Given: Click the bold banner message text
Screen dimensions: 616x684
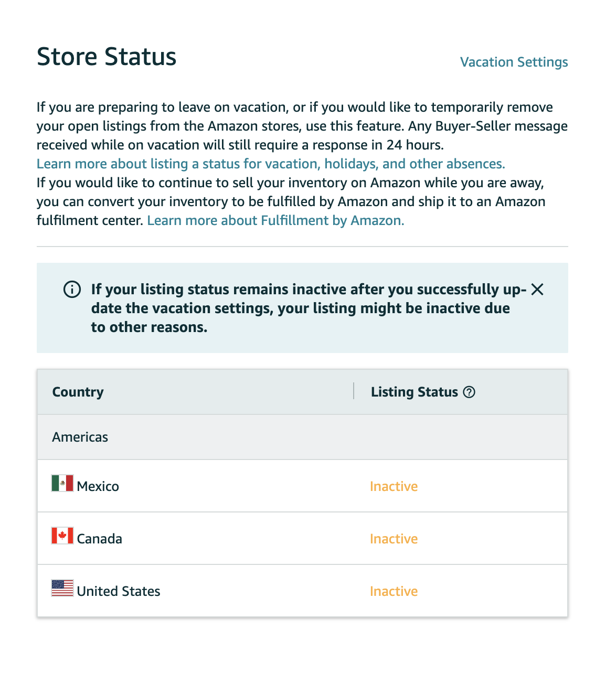Looking at the screenshot, I should pos(309,308).
